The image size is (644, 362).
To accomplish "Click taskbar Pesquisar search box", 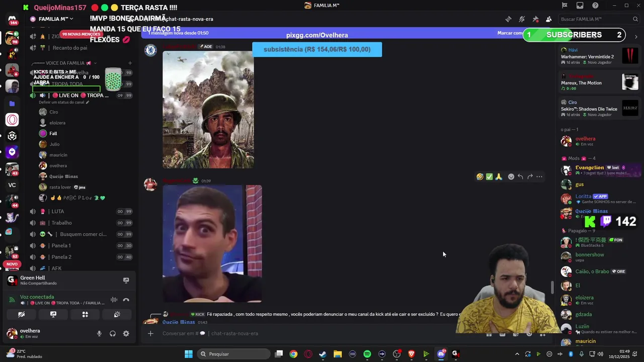I will point(233,354).
